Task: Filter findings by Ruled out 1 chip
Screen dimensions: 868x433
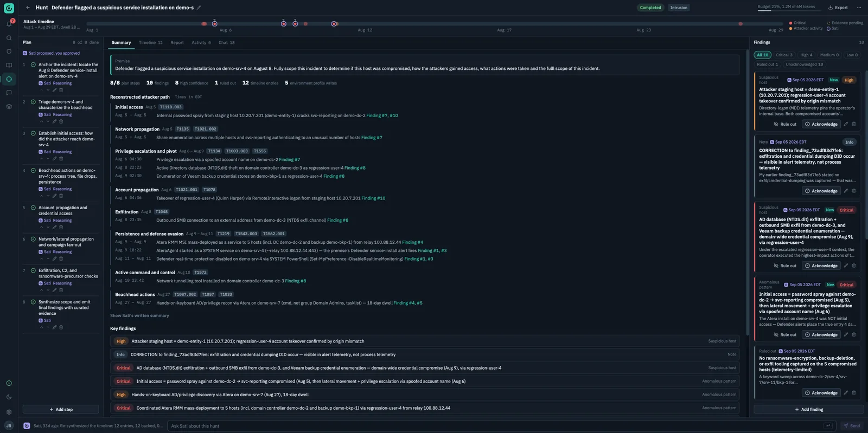Action: pos(767,64)
